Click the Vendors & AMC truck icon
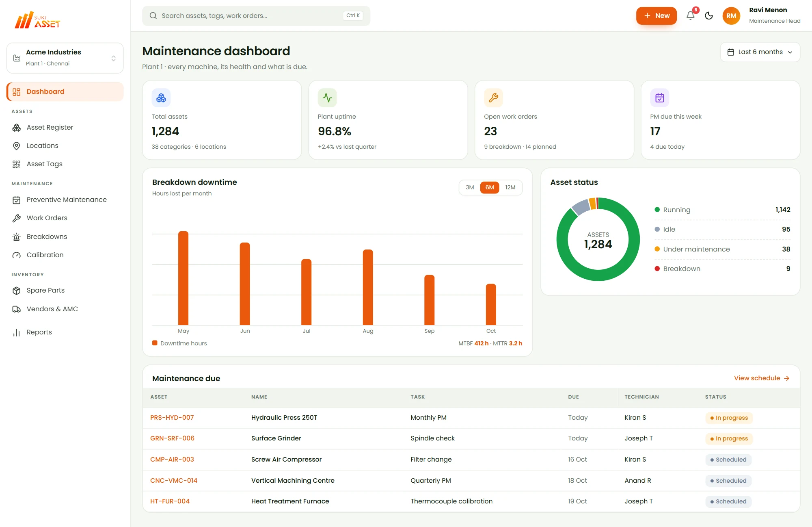The height and width of the screenshot is (527, 812). 17,309
